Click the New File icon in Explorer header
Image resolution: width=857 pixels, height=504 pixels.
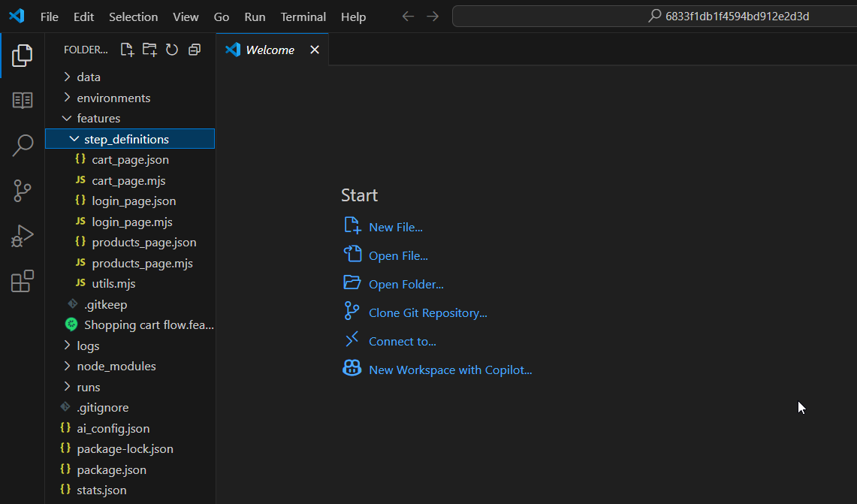127,50
